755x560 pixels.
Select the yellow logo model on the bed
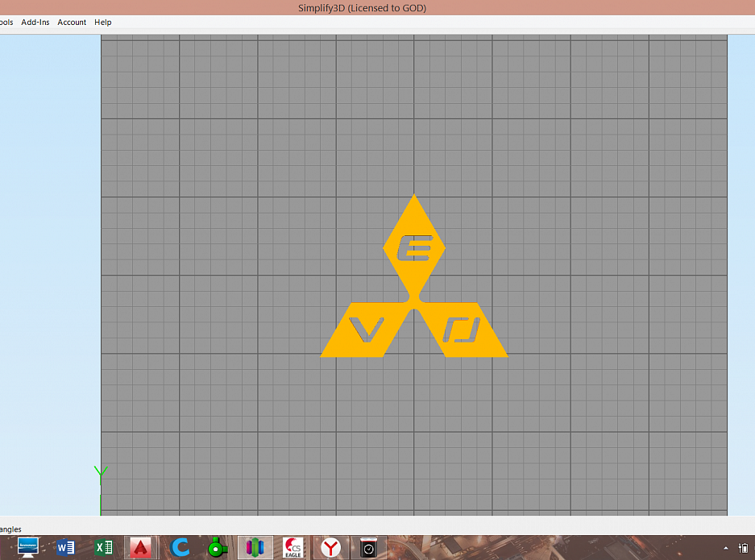coord(414,276)
